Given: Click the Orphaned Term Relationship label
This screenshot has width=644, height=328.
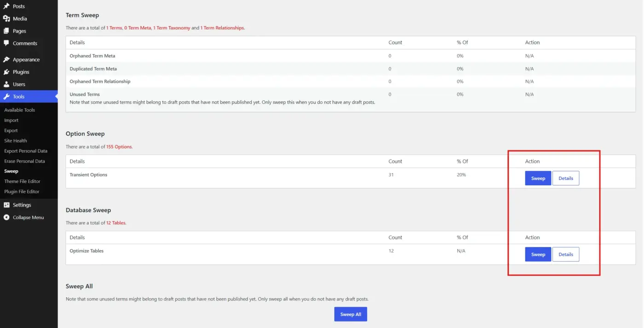Looking at the screenshot, I should 100,81.
